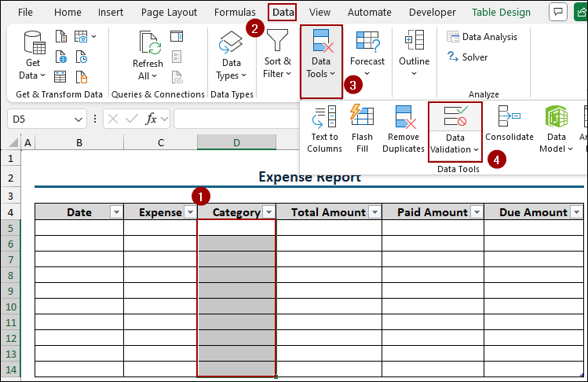The image size is (588, 382).
Task: Select column B header
Action: pyautogui.click(x=79, y=143)
